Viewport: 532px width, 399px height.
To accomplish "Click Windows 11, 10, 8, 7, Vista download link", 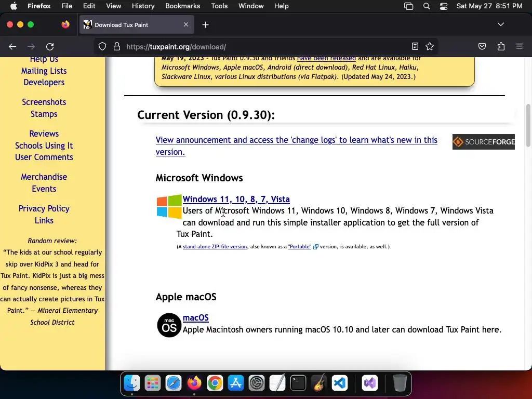I will [x=236, y=199].
